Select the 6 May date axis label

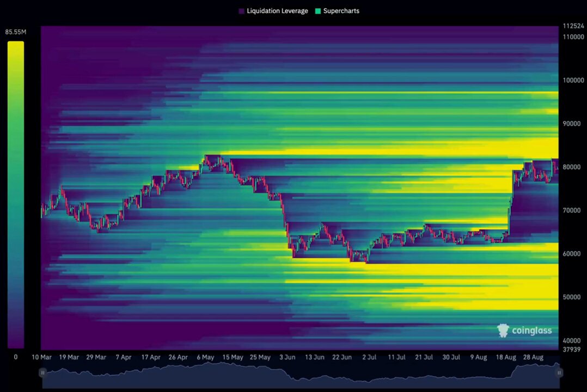[x=205, y=357]
